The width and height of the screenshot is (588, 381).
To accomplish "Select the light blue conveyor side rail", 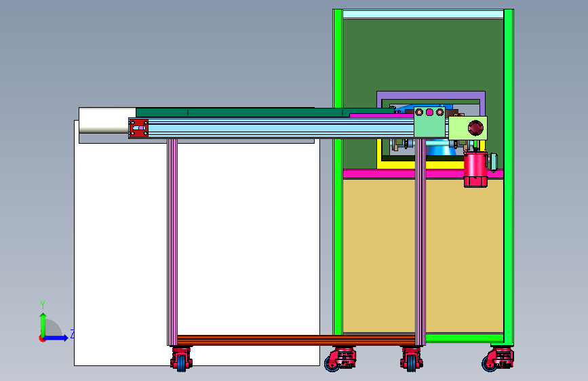I will (x=281, y=128).
